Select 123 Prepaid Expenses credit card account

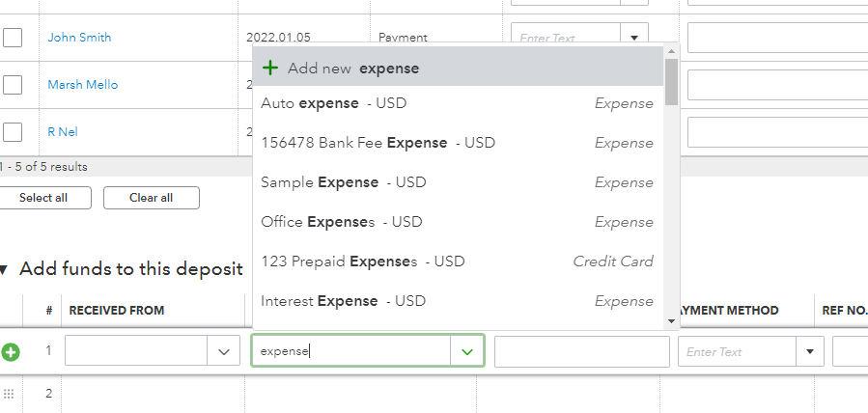(x=458, y=261)
